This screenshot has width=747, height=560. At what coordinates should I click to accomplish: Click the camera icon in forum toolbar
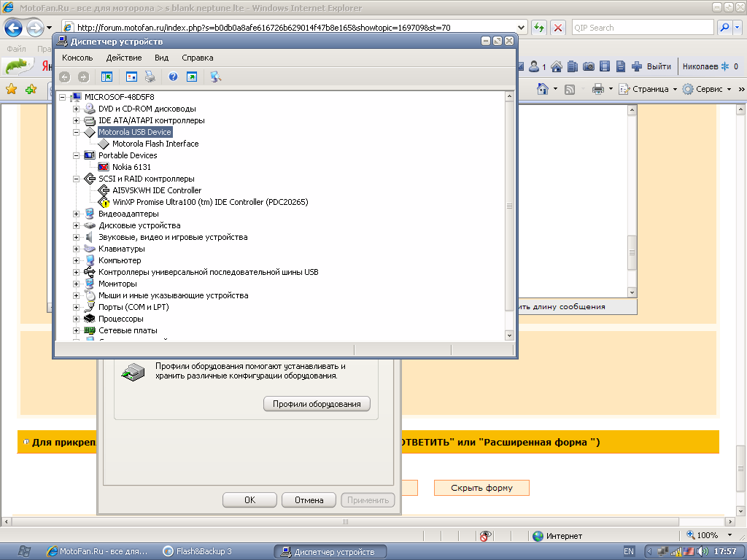589,66
